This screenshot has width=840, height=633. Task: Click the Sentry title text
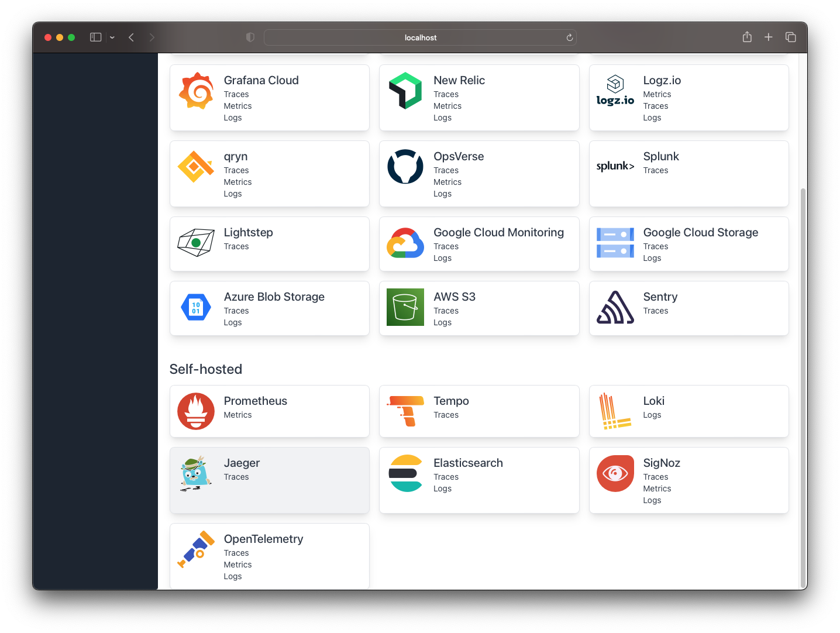[660, 297]
